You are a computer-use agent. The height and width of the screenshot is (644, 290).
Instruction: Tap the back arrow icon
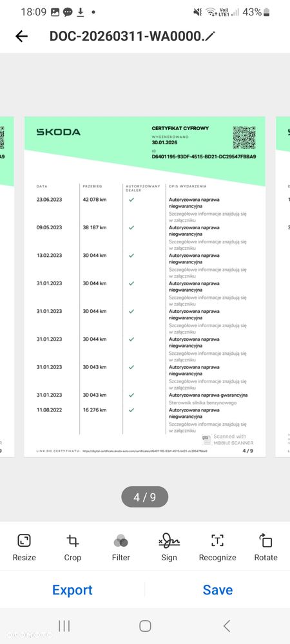(x=21, y=36)
